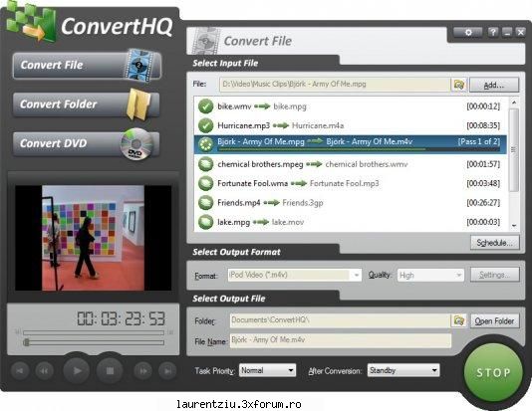Browse for output folder with folder icon
Image resolution: width=532 pixels, height=411 pixels.
click(459, 320)
